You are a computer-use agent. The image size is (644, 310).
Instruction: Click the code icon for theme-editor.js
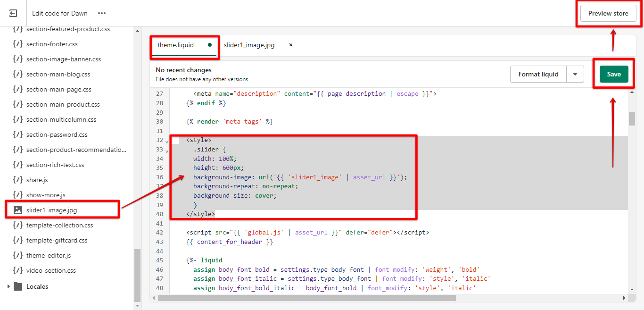18,255
